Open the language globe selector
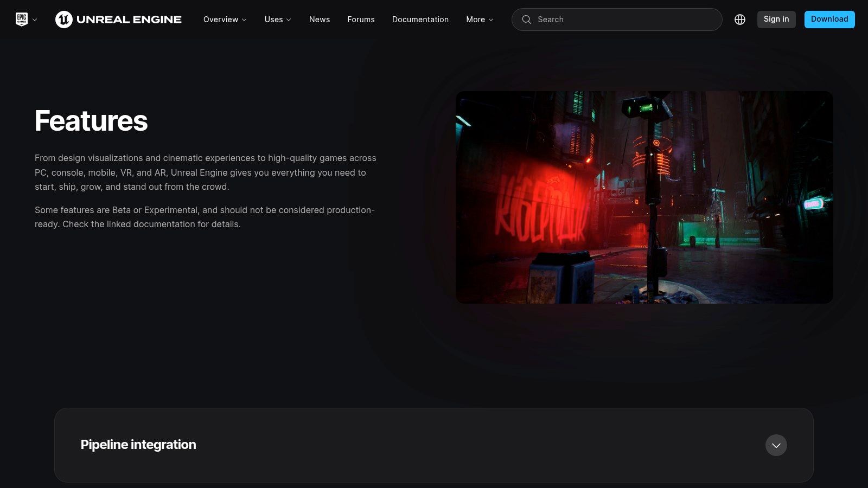Viewport: 868px width, 488px height. click(x=740, y=20)
